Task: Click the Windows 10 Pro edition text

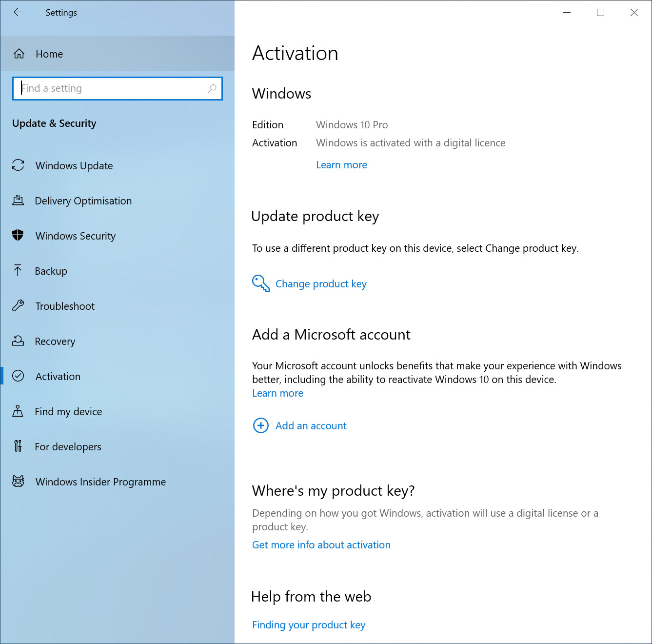Action: point(352,125)
